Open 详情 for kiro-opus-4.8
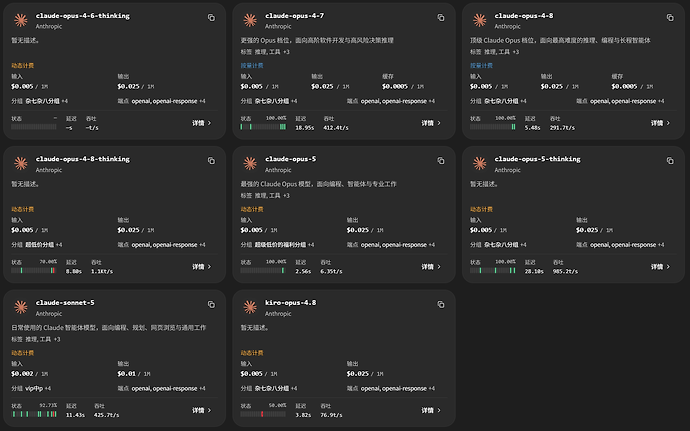 431,410
